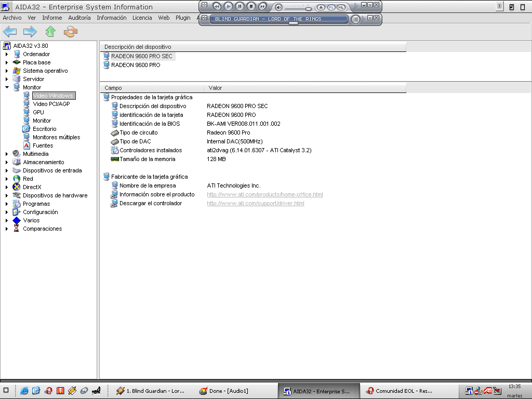Open the Sistema operativo category
Viewport: 532px width, 399px height.
pyautogui.click(x=45, y=71)
